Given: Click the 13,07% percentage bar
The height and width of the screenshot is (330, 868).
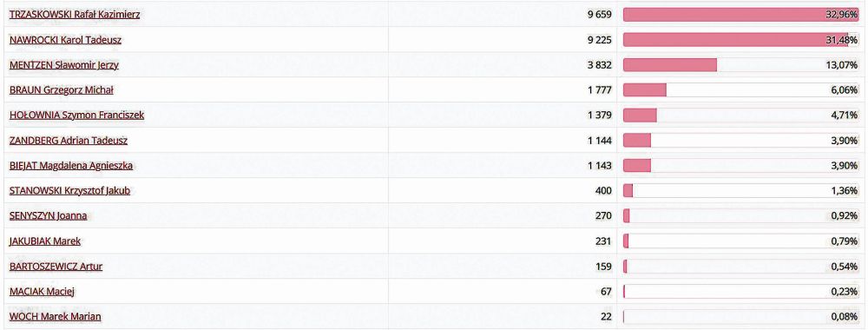Looking at the screenshot, I should click(741, 65).
